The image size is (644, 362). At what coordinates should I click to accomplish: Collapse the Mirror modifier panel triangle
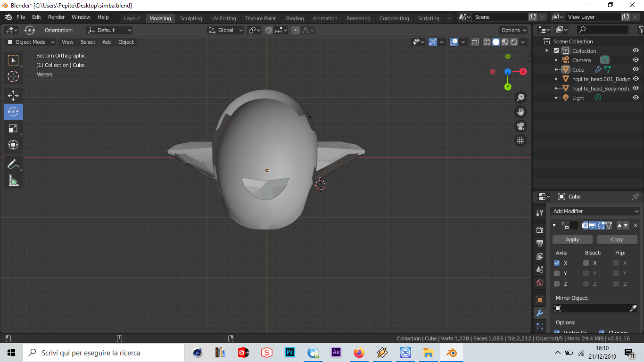point(554,225)
